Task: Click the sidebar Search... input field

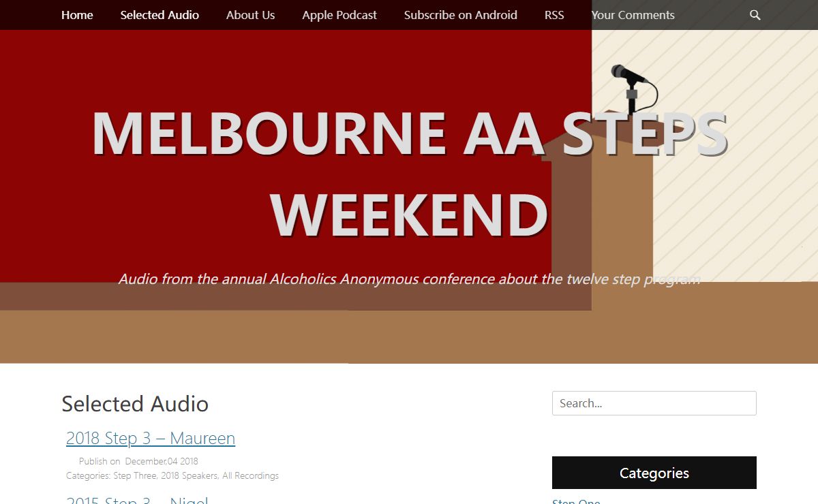Action: coord(654,403)
